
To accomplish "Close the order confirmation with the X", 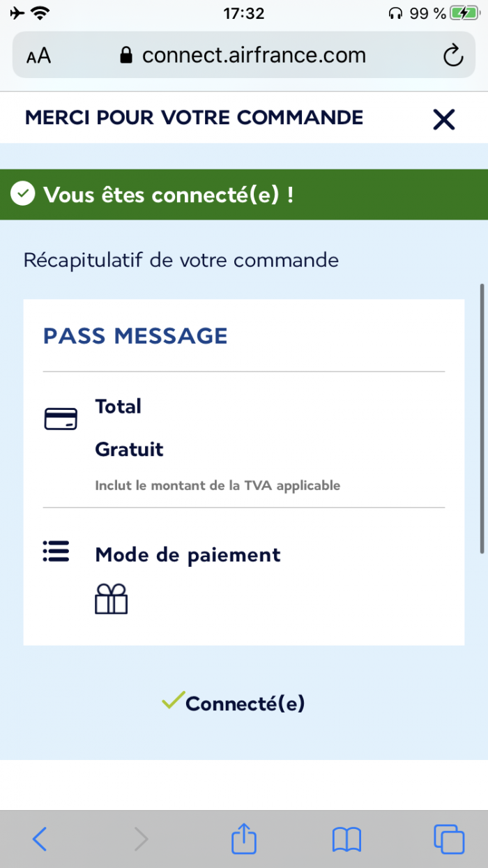I will click(443, 120).
